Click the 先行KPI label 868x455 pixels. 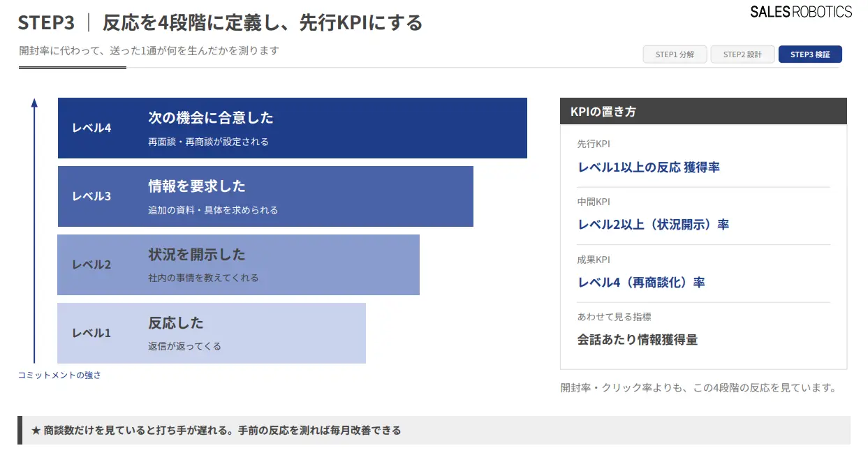594,144
